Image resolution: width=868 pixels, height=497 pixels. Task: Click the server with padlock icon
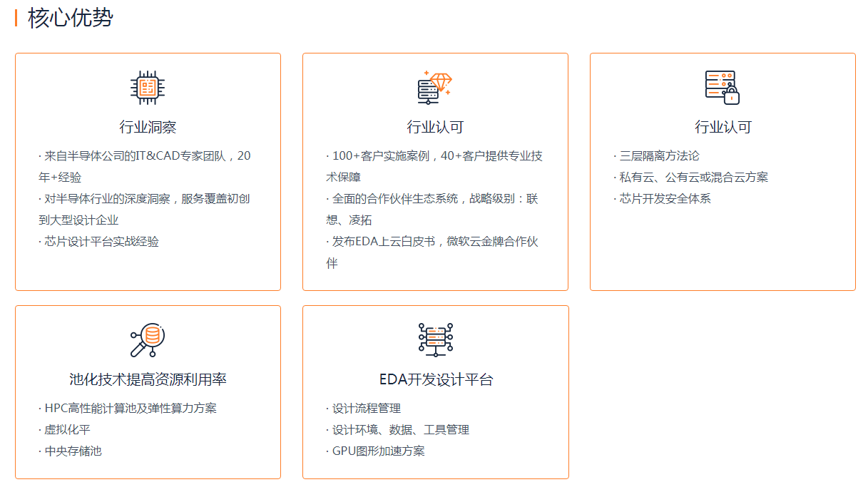click(x=722, y=88)
